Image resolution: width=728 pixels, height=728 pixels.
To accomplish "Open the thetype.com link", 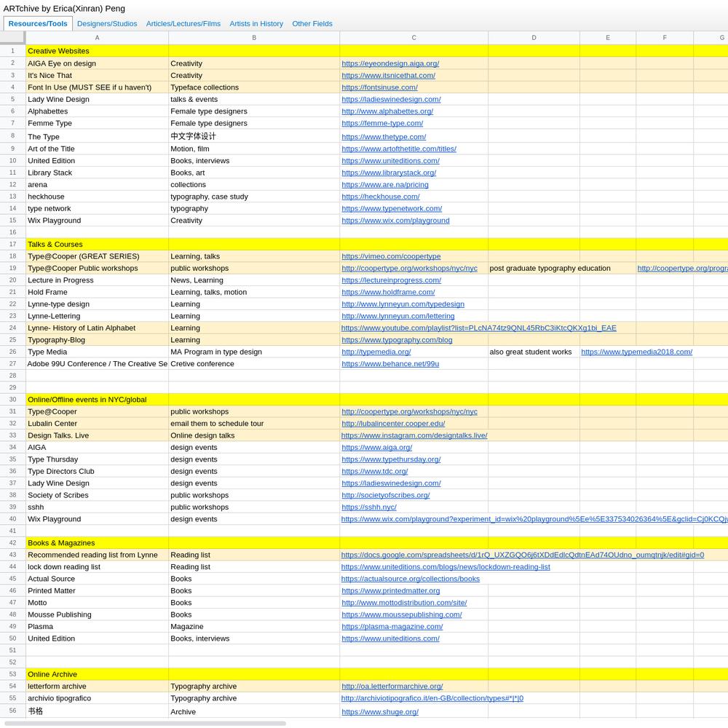I will tap(384, 137).
